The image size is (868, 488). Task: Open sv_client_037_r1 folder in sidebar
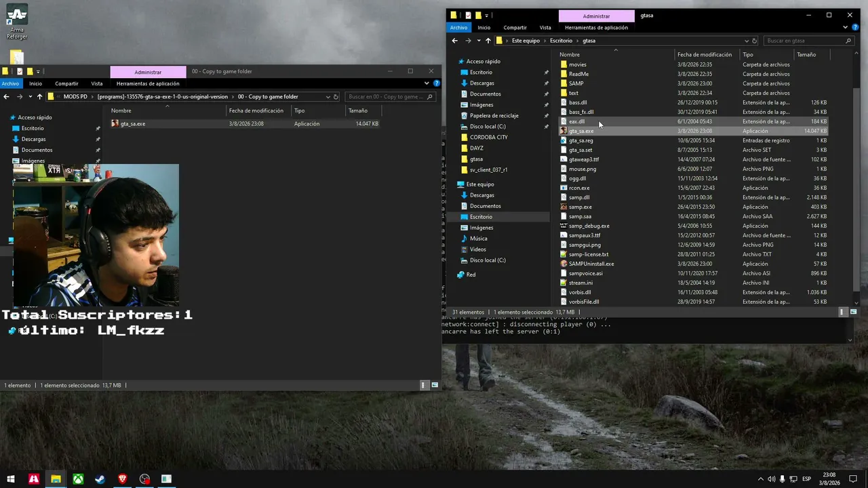click(488, 169)
